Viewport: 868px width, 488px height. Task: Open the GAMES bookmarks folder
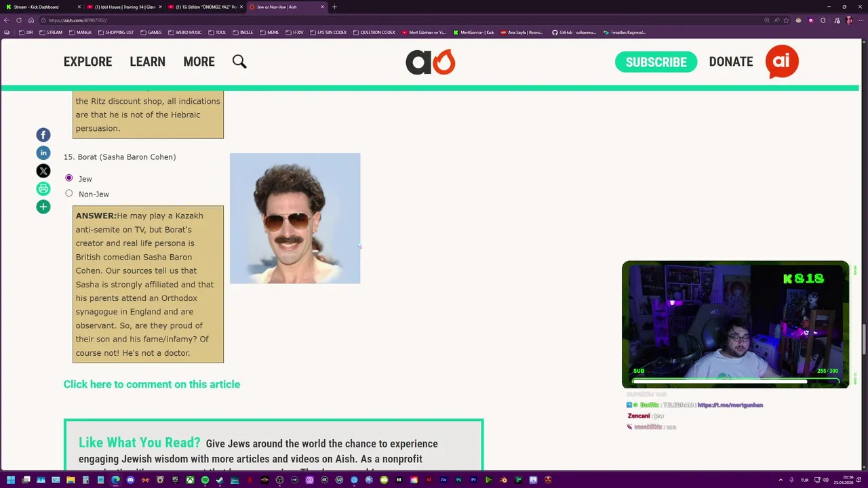coord(151,33)
